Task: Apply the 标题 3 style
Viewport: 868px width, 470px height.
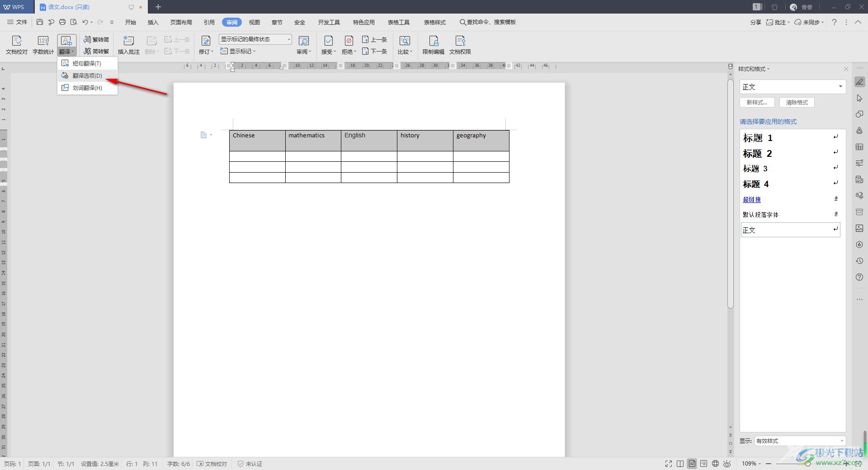Action: tap(790, 169)
